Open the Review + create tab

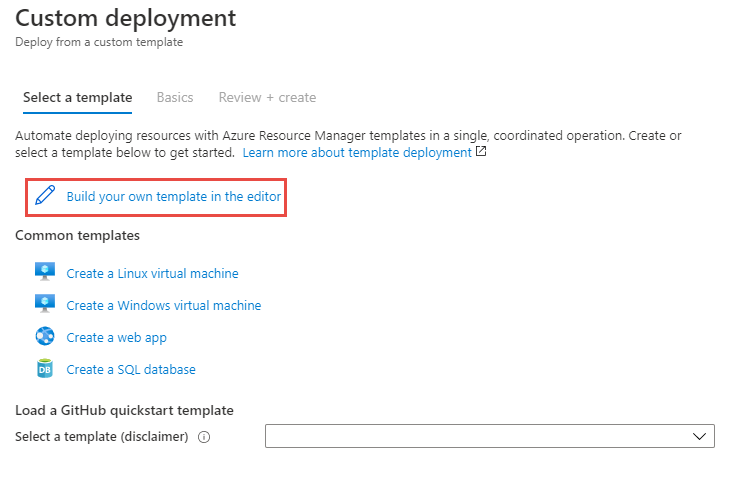coord(267,98)
